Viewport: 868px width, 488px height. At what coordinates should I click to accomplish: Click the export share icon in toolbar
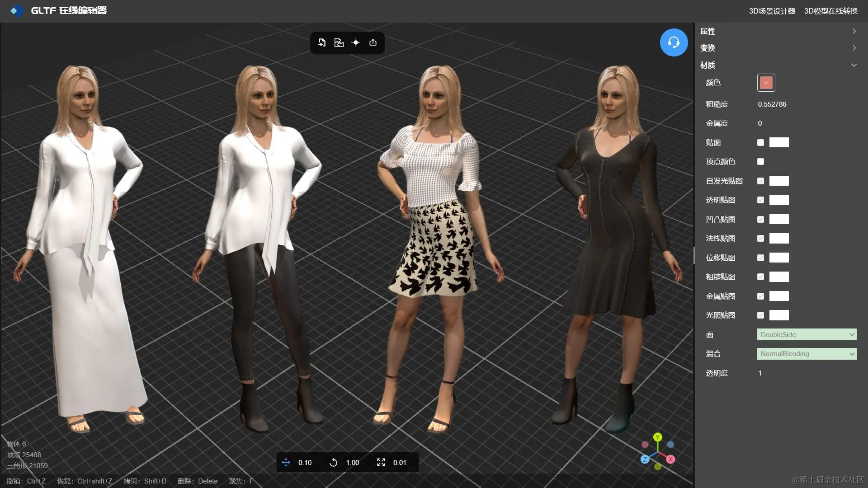pos(373,42)
